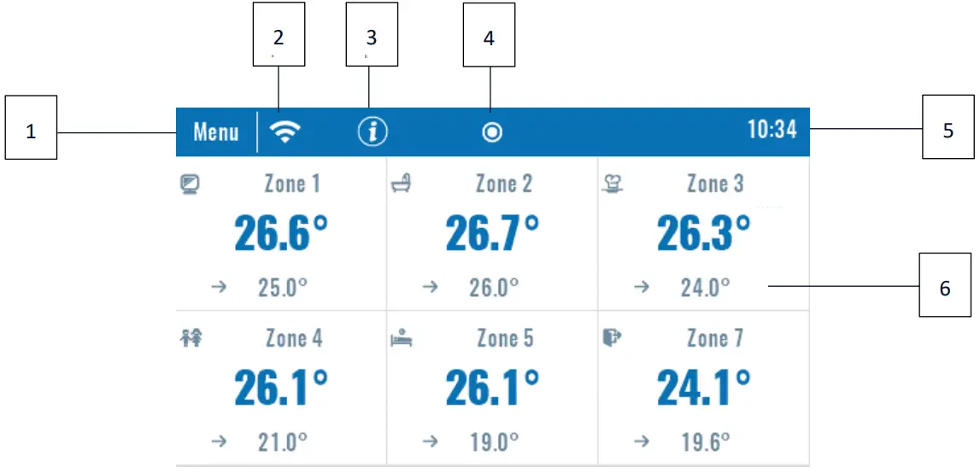
Task: Click Zone 4 set temperature 21.0°
Action: coord(282,441)
